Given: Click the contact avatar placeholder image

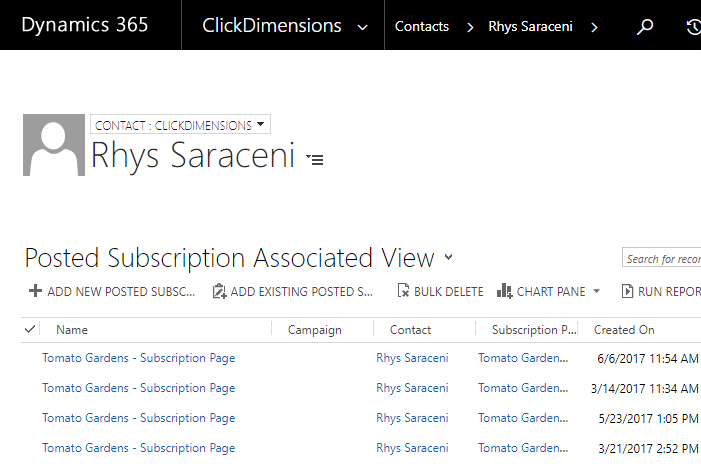Looking at the screenshot, I should click(54, 145).
